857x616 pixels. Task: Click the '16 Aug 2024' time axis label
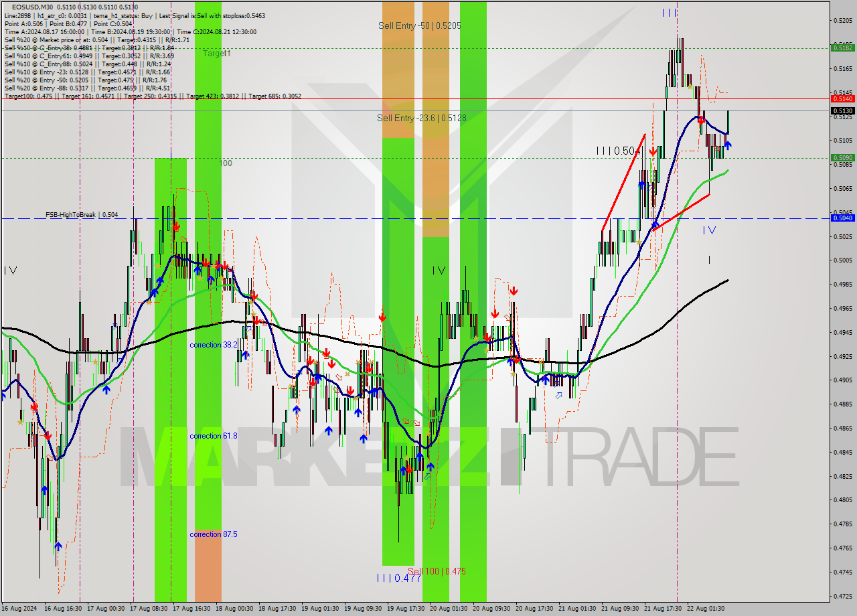[19, 609]
